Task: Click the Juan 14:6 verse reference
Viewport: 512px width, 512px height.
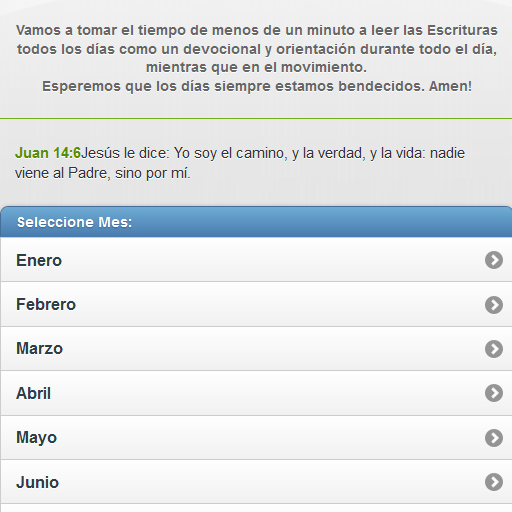Action: [x=48, y=153]
